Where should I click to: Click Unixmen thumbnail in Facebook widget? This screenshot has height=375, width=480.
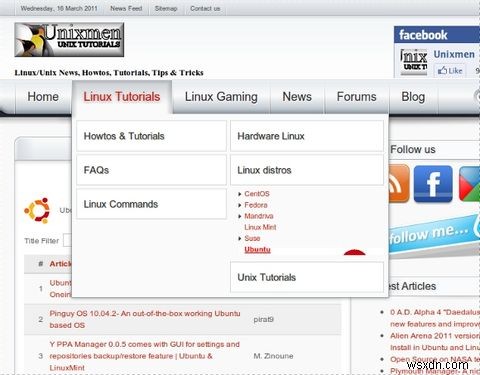414,62
